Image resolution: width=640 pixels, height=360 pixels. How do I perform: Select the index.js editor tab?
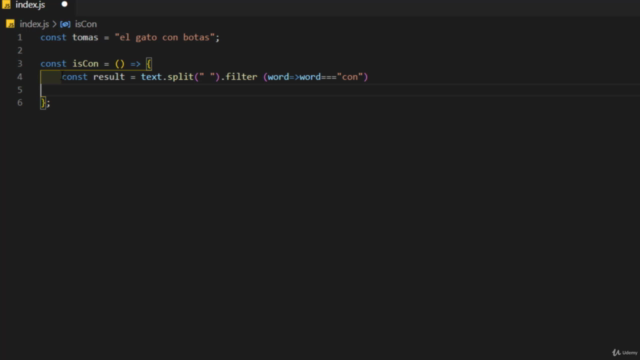38,5
